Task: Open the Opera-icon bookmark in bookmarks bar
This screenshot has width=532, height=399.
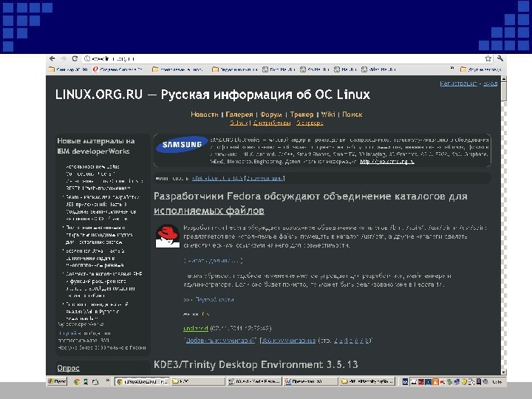Action: click(117, 69)
